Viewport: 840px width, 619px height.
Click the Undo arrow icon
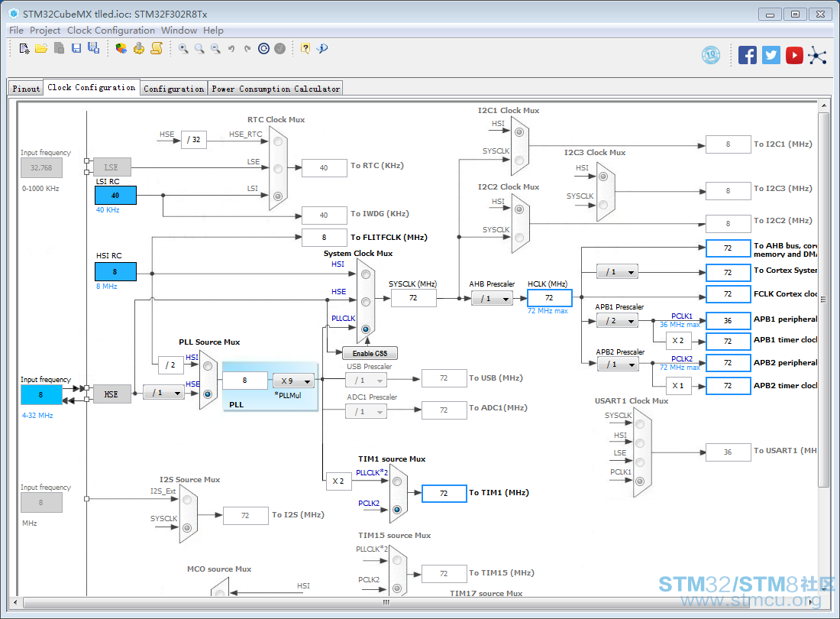point(231,49)
